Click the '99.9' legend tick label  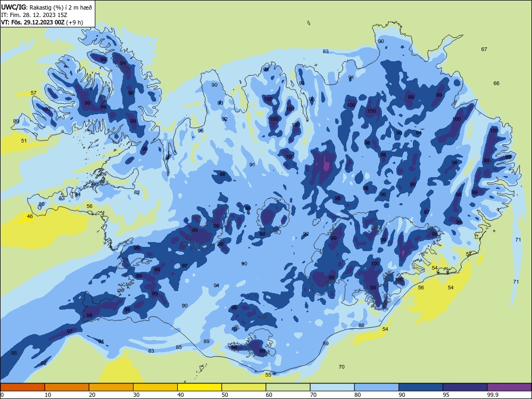492,395
